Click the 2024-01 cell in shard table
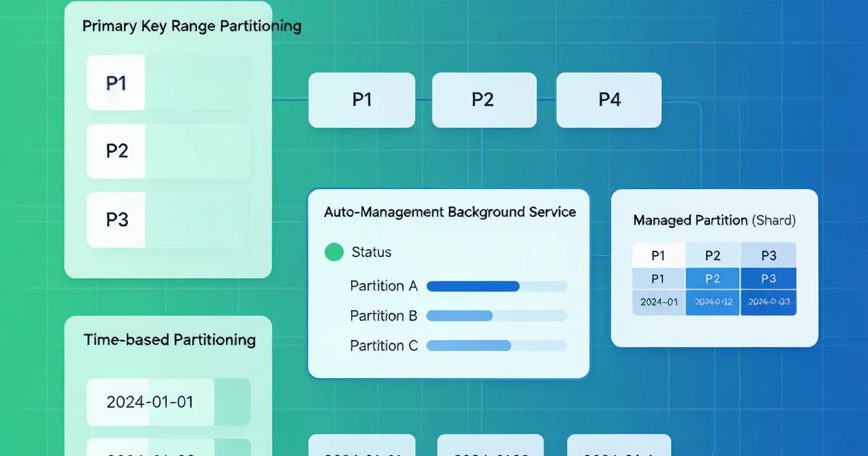The image size is (868, 456). click(x=659, y=303)
